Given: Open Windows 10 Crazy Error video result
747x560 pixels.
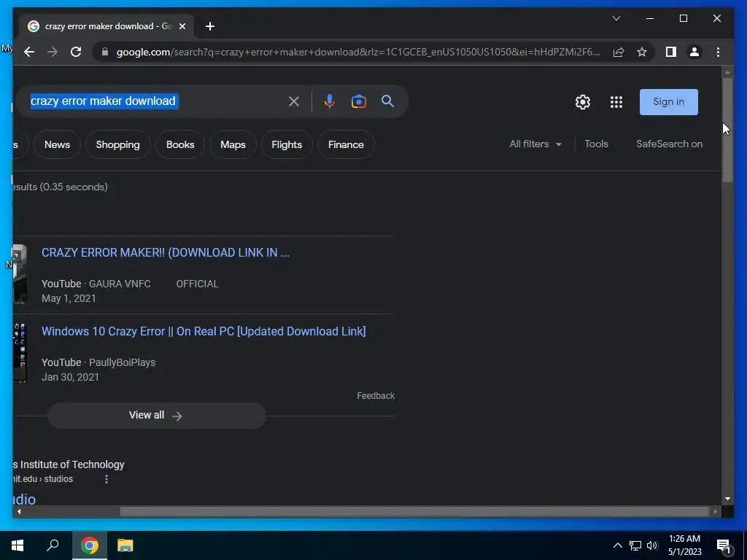Looking at the screenshot, I should (x=204, y=332).
